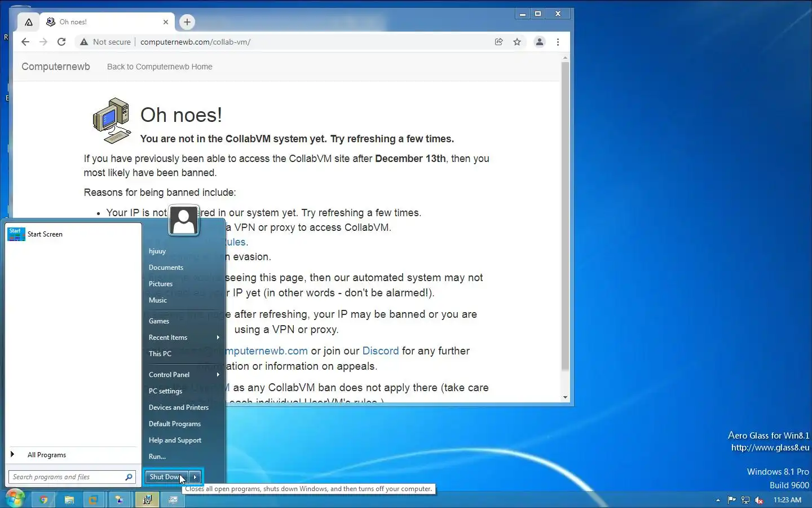This screenshot has height=508, width=812.
Task: Go forward in Chrome
Action: 43,42
